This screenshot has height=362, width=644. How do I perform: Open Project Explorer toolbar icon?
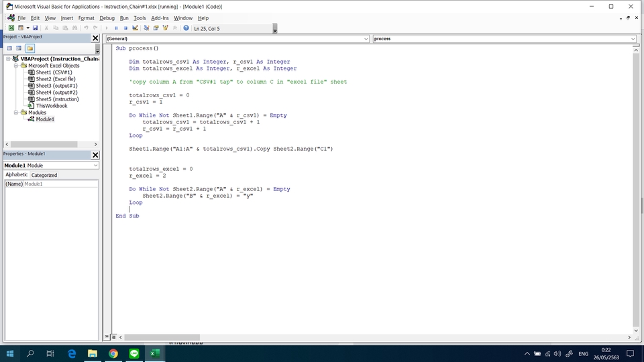146,28
